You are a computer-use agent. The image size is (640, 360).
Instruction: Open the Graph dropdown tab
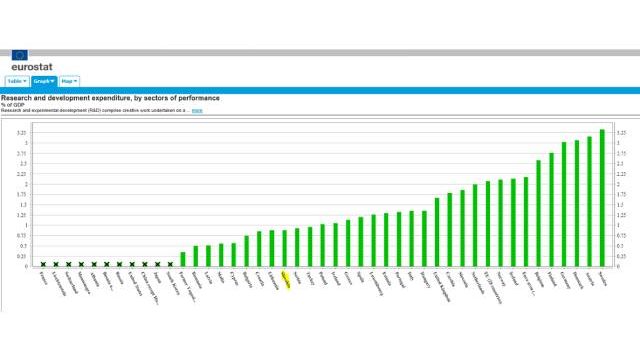coord(44,81)
